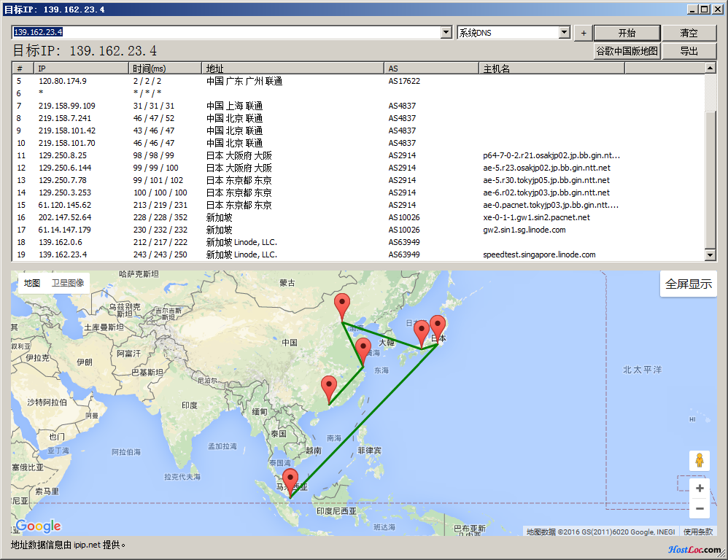Click the Beijing map pin marker
Screen dimensions: 728x560
tap(342, 307)
